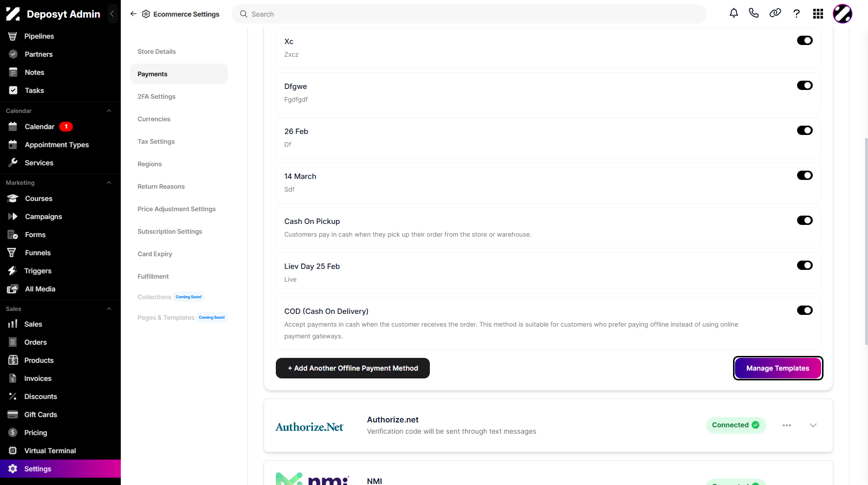
Task: Click the Manage Templates button
Action: click(x=778, y=368)
